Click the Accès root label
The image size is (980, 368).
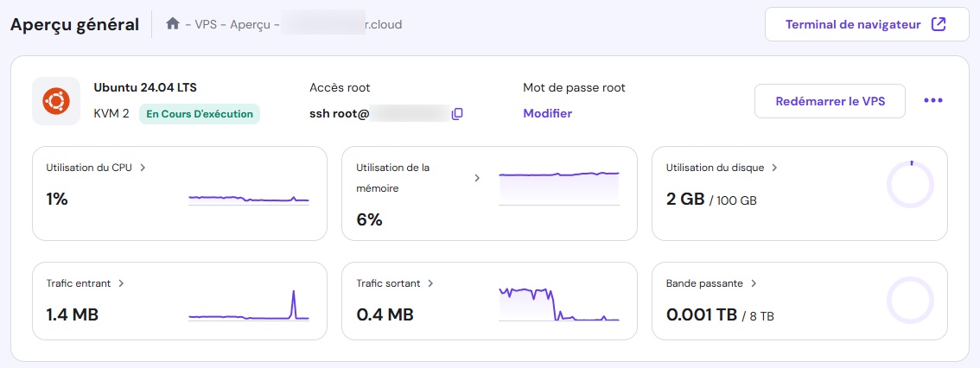(x=340, y=87)
